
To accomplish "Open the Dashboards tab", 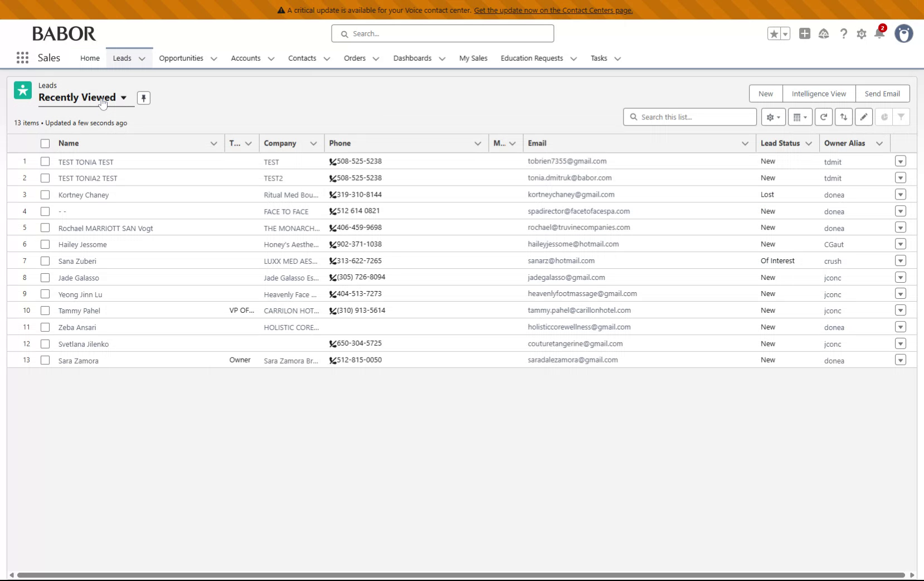I will coord(412,58).
